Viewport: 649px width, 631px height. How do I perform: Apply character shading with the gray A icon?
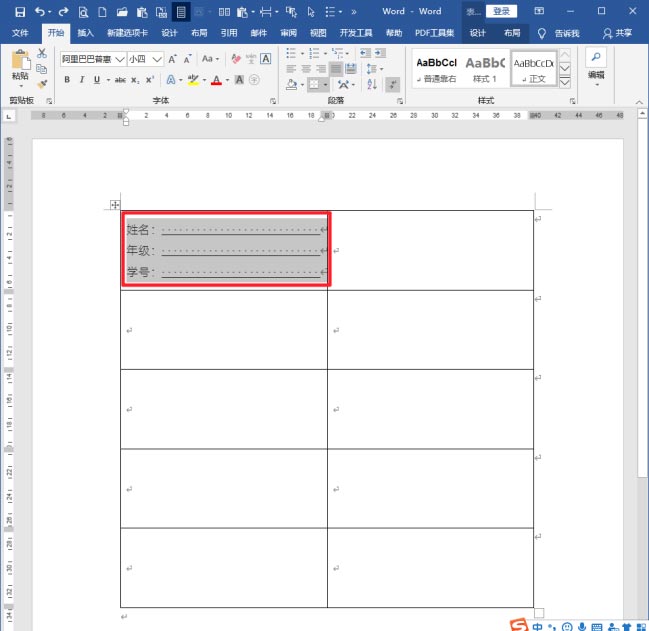pyautogui.click(x=239, y=80)
